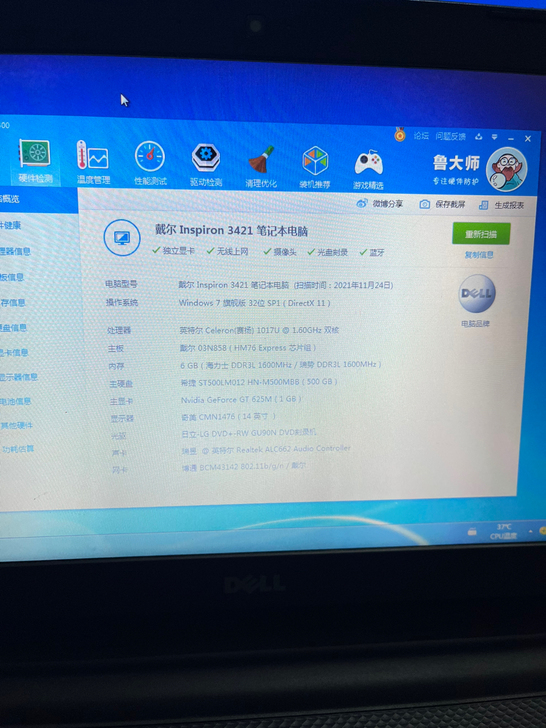Open the 主板信息 sidebar item
This screenshot has height=728, width=546.
pos(12,277)
